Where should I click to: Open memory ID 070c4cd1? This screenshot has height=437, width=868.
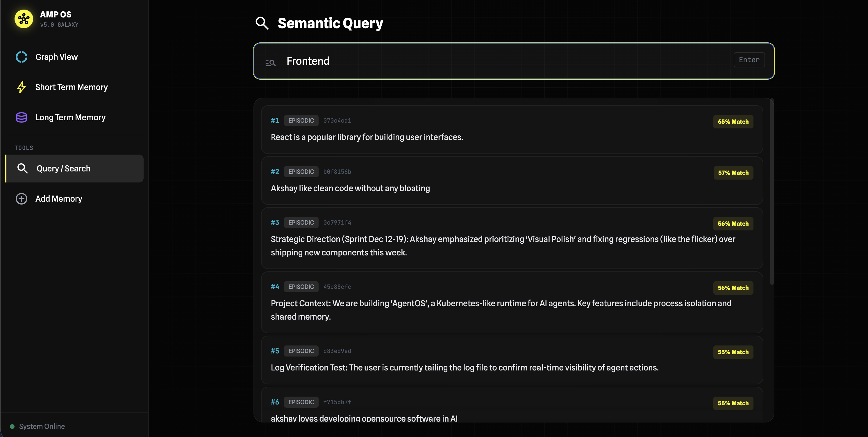coord(337,120)
